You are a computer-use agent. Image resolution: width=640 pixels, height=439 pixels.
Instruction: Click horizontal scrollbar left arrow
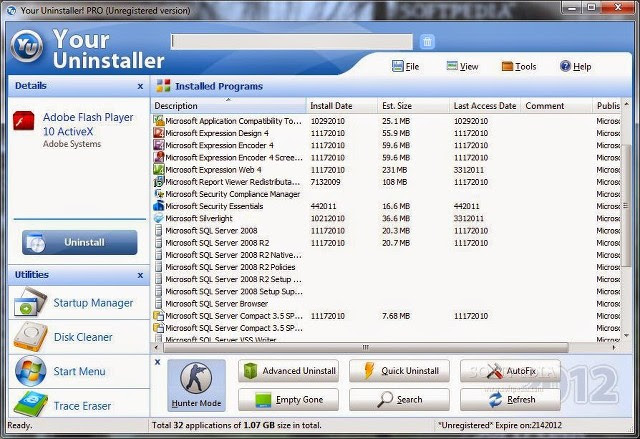click(x=156, y=348)
